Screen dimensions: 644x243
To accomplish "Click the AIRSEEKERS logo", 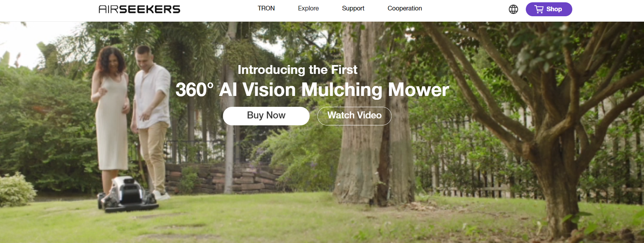I will click(x=139, y=9).
